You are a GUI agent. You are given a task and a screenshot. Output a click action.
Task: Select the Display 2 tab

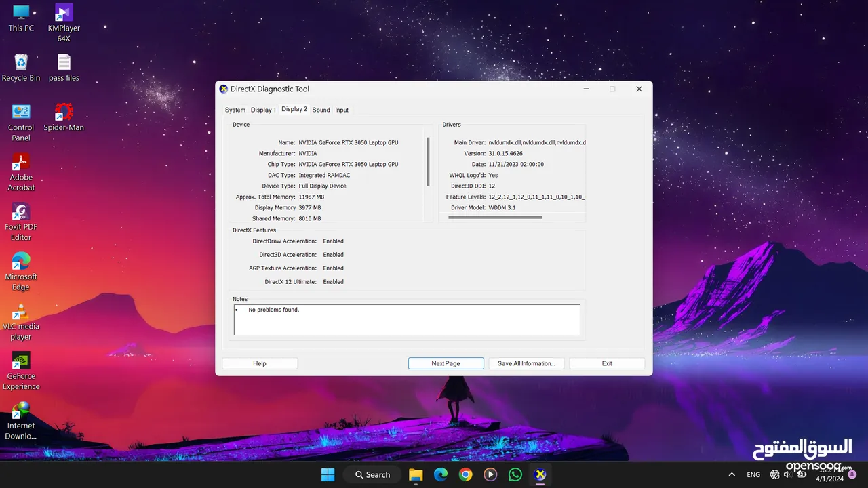(294, 109)
